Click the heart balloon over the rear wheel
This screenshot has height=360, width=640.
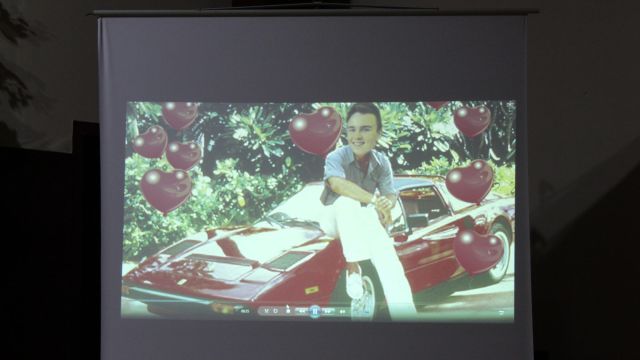(479, 252)
